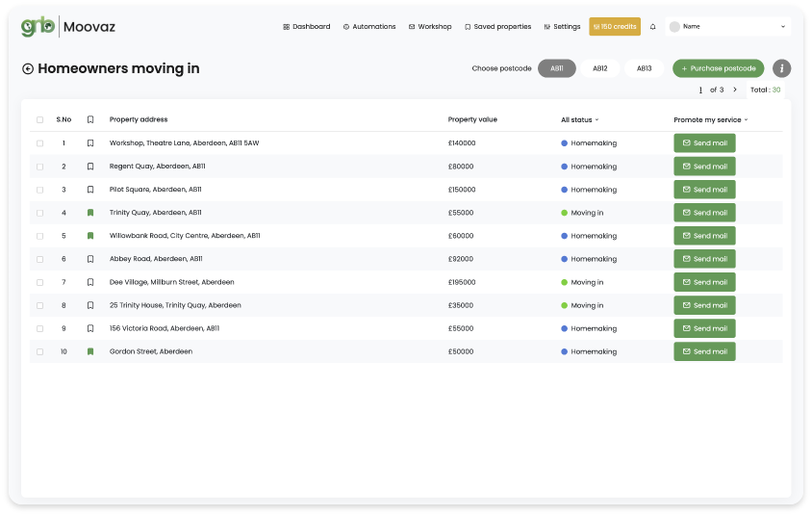Select checkbox for 156 Victoria Road row
This screenshot has width=812, height=516.
tap(39, 328)
